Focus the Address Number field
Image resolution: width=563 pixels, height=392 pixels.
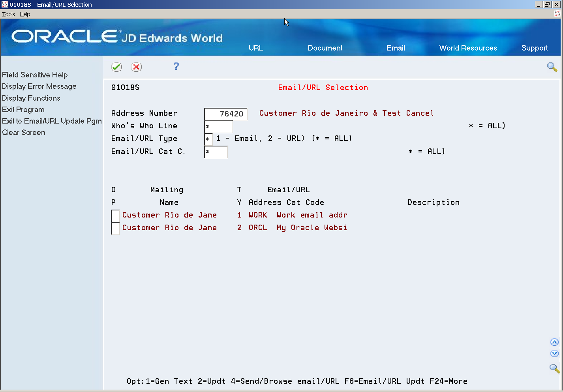tap(226, 114)
